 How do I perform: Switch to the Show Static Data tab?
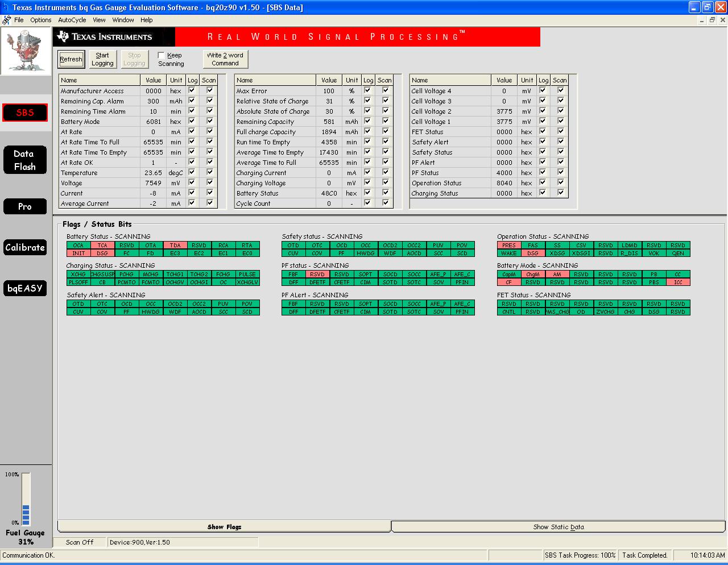(x=559, y=527)
